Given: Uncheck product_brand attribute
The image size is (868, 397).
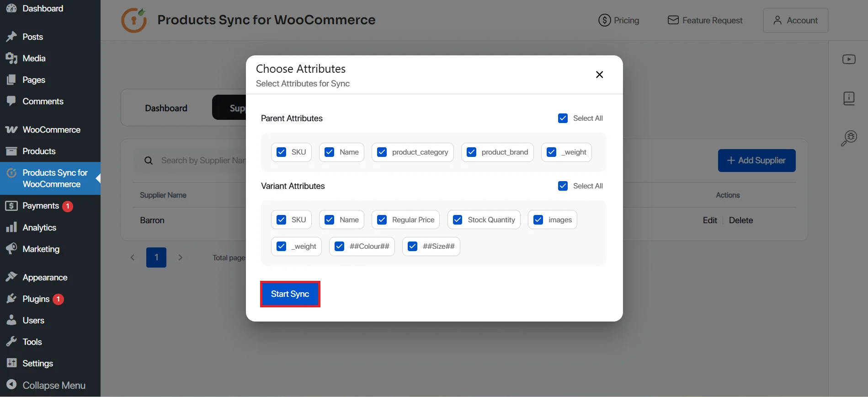Looking at the screenshot, I should pyautogui.click(x=472, y=152).
